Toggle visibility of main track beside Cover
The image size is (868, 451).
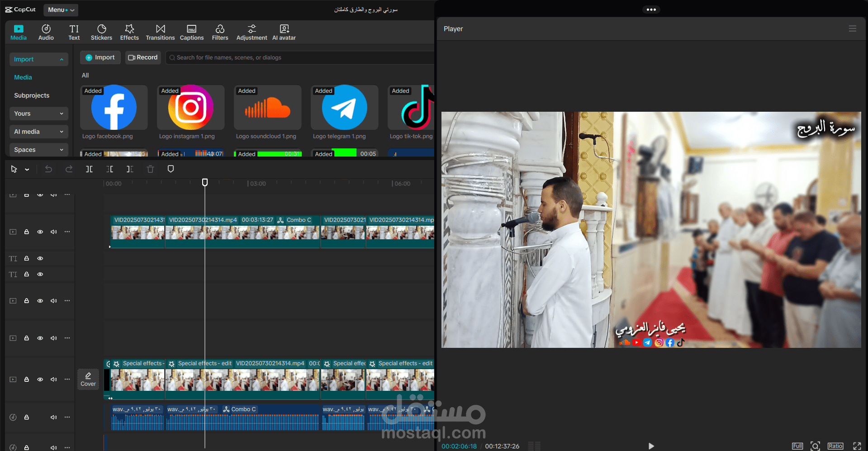point(40,380)
